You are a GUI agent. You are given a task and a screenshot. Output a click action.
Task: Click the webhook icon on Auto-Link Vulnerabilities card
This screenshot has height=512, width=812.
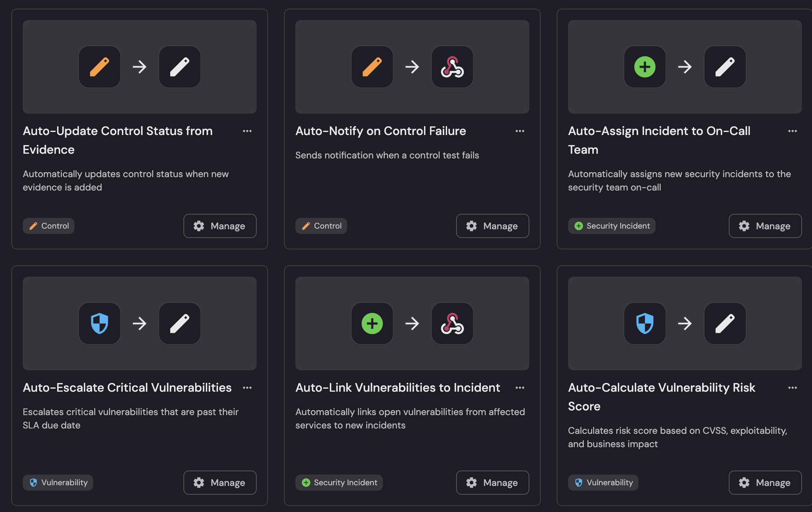pyautogui.click(x=452, y=323)
